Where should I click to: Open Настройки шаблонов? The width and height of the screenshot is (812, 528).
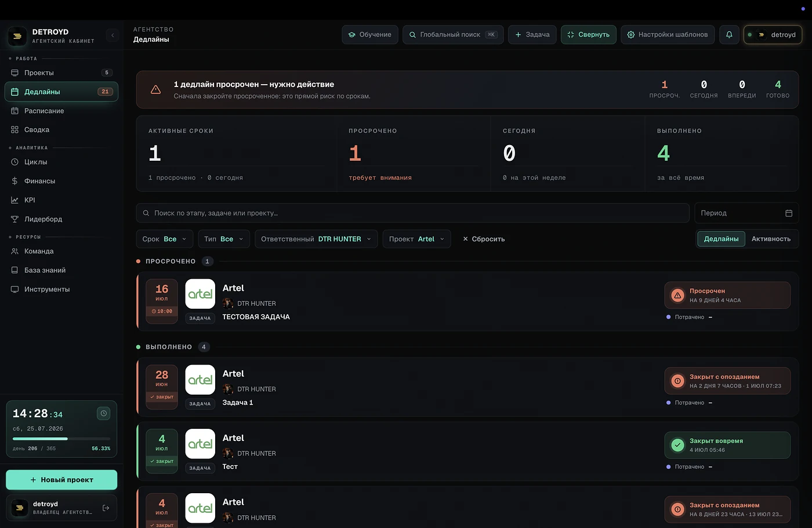(668, 35)
